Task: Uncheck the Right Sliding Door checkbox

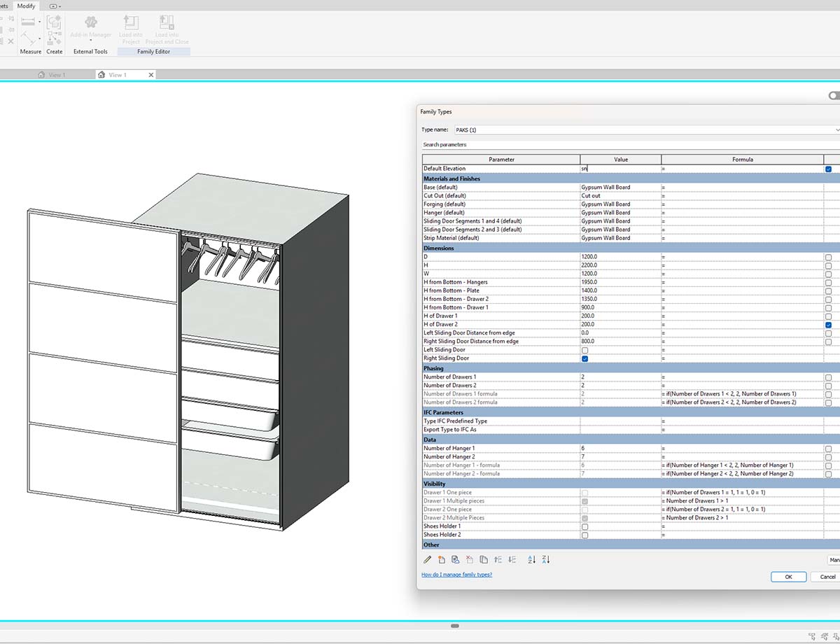Action: 585,358
